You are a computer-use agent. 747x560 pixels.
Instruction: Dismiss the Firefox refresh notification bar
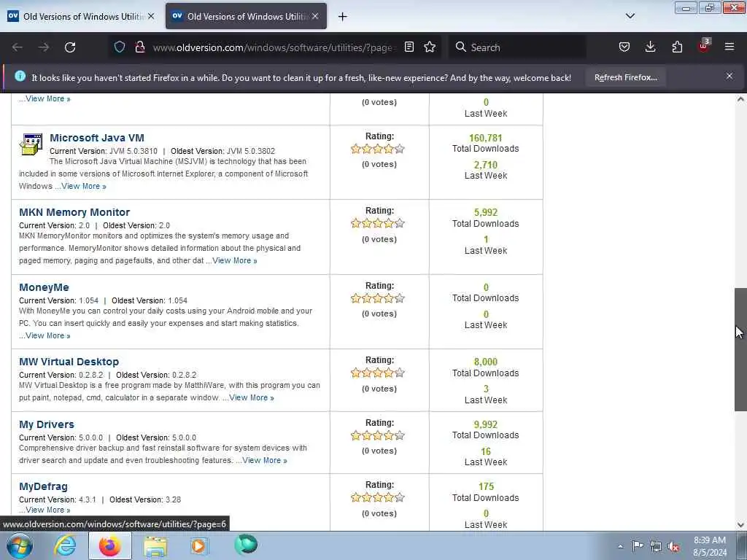(729, 76)
